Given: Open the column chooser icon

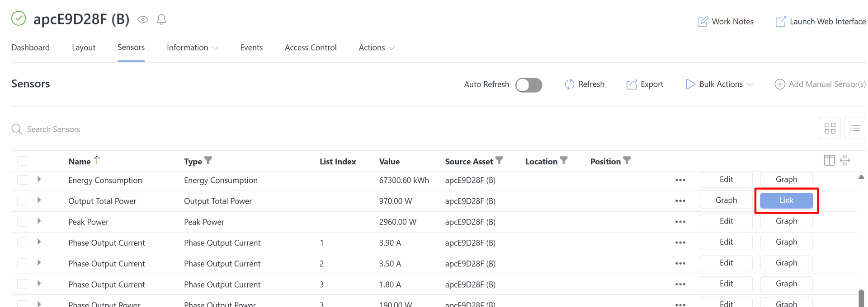Looking at the screenshot, I should point(829,160).
